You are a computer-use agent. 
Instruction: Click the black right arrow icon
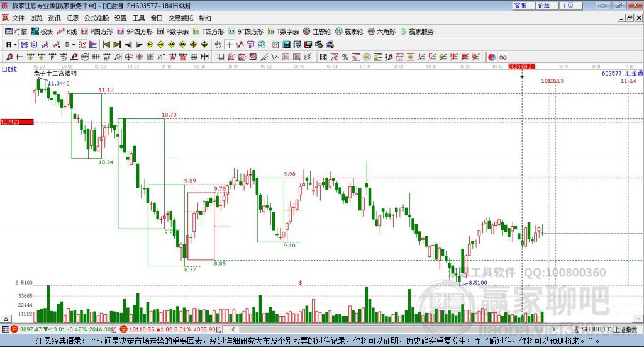pyautogui.click(x=139, y=45)
